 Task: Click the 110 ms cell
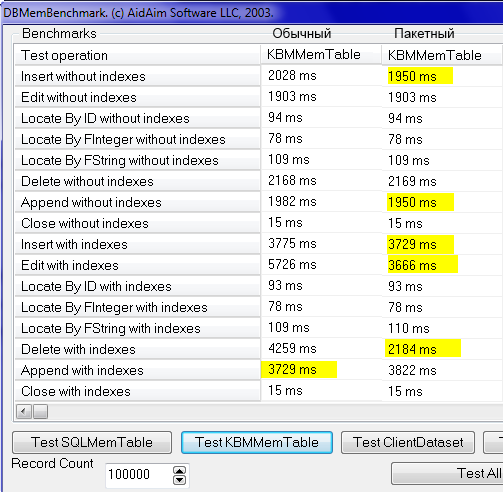(x=443, y=328)
